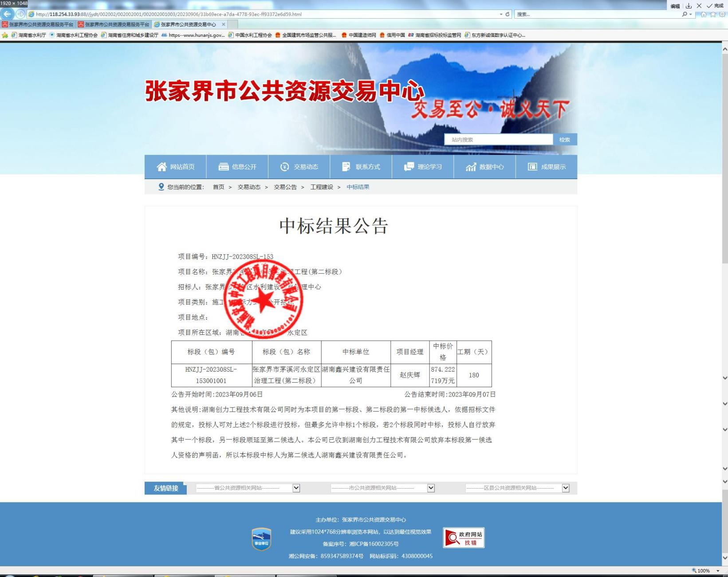Open the 工程建设 breadcrumb link

321,187
